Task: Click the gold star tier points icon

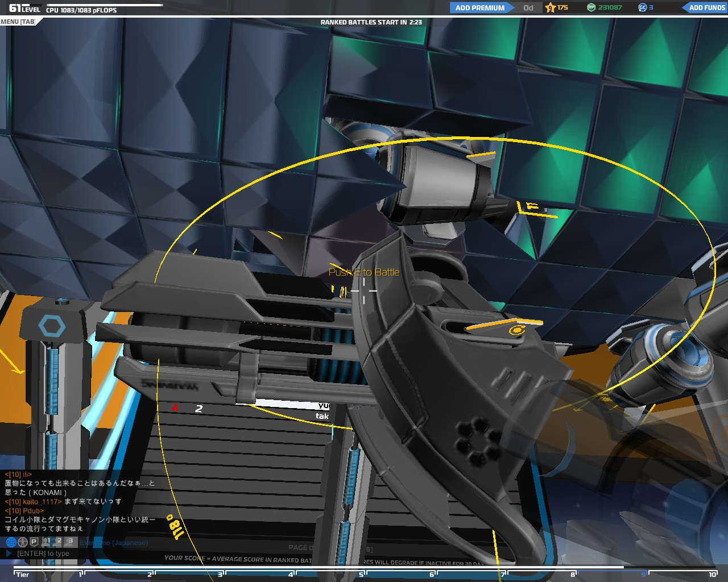Action: (x=550, y=8)
